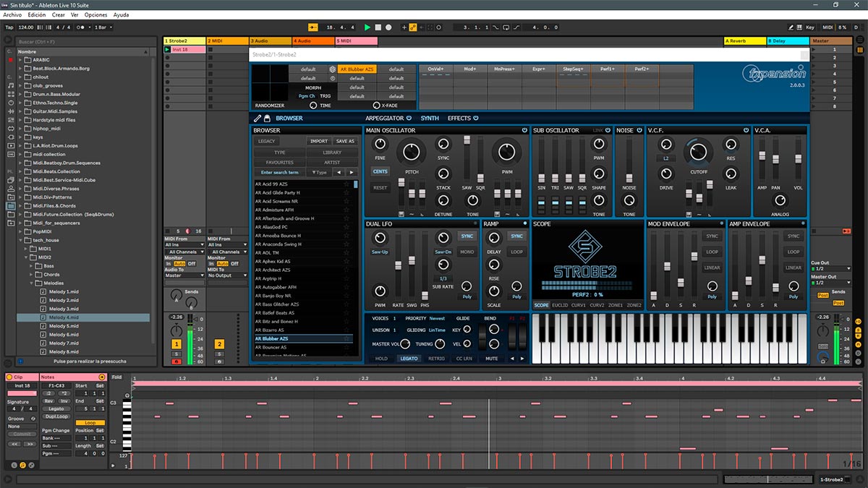This screenshot has width=868, height=488.
Task: Toggle the Loop switch in the clip Notes box
Action: pos(90,423)
